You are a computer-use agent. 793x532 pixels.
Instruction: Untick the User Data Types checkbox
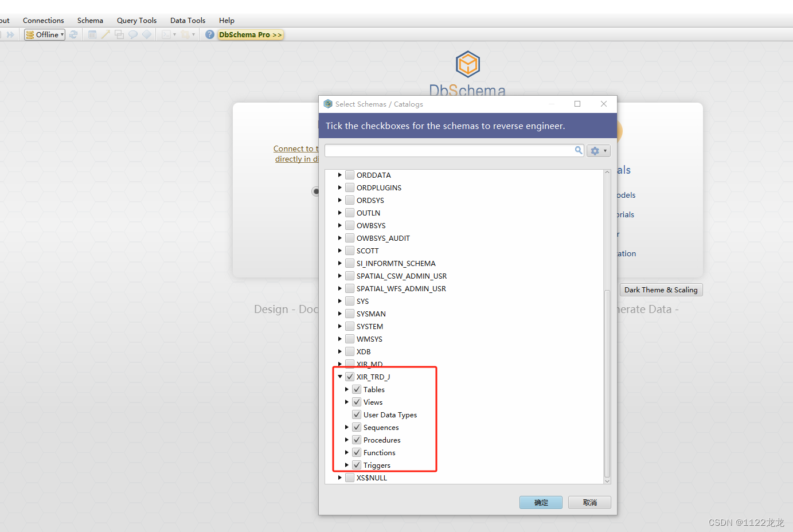(x=357, y=414)
